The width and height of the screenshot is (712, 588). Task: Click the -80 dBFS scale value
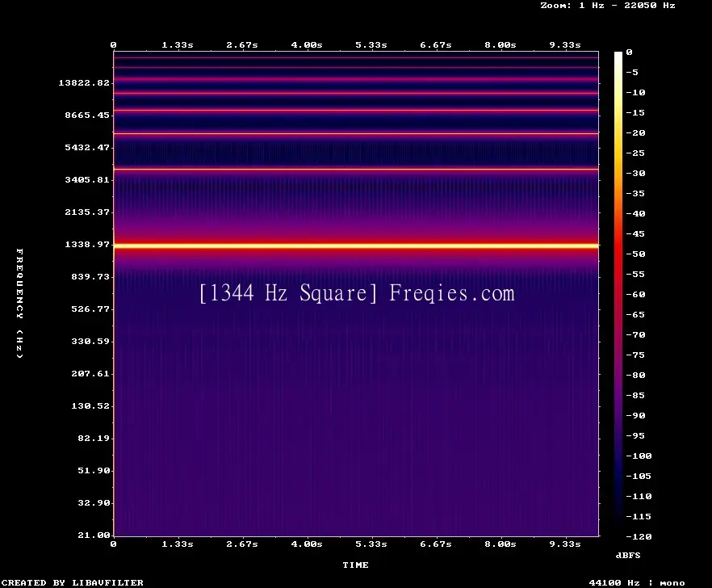(635, 376)
